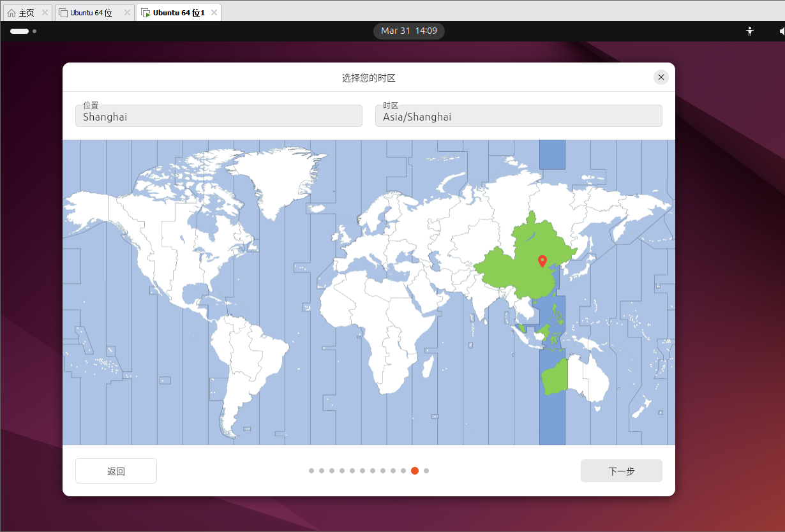Open the Mar 31 14:09 clock menu
785x532 pixels.
(x=409, y=31)
